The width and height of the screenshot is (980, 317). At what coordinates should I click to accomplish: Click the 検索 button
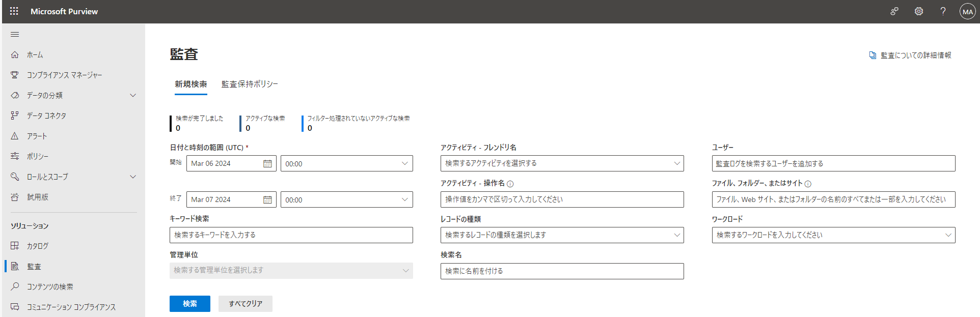pos(190,304)
